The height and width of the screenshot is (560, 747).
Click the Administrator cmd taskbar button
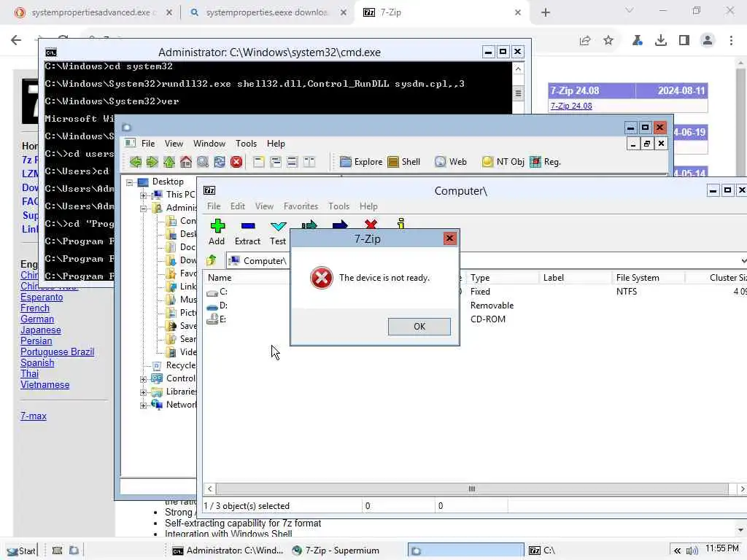(x=228, y=551)
